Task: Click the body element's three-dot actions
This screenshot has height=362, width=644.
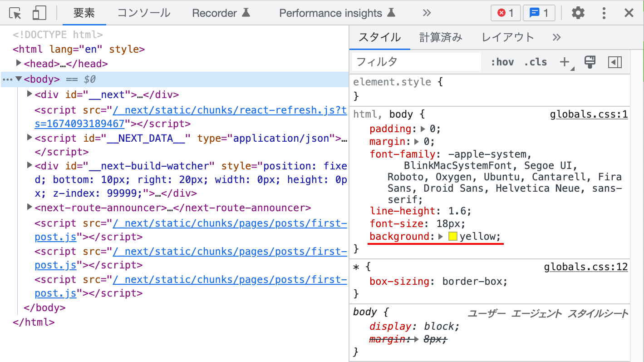Action: click(x=7, y=79)
